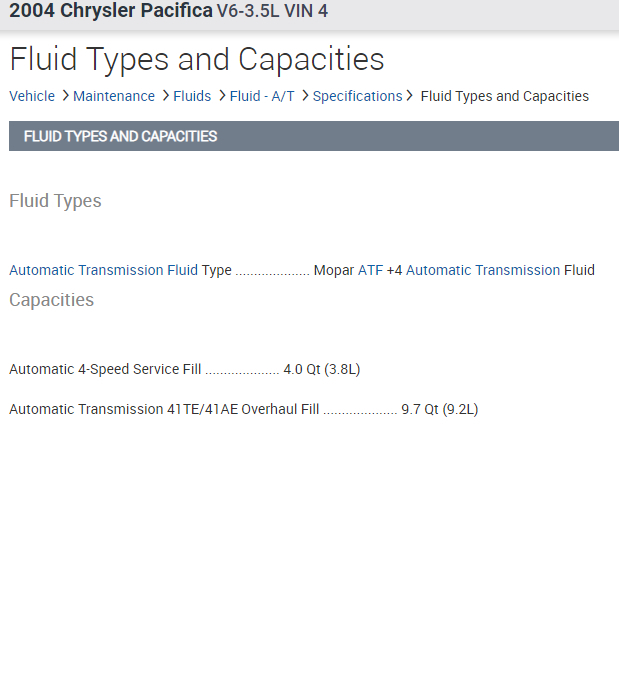Image resolution: width=619 pixels, height=681 pixels.
Task: Select the Fluid Types section heading
Action: 55,201
